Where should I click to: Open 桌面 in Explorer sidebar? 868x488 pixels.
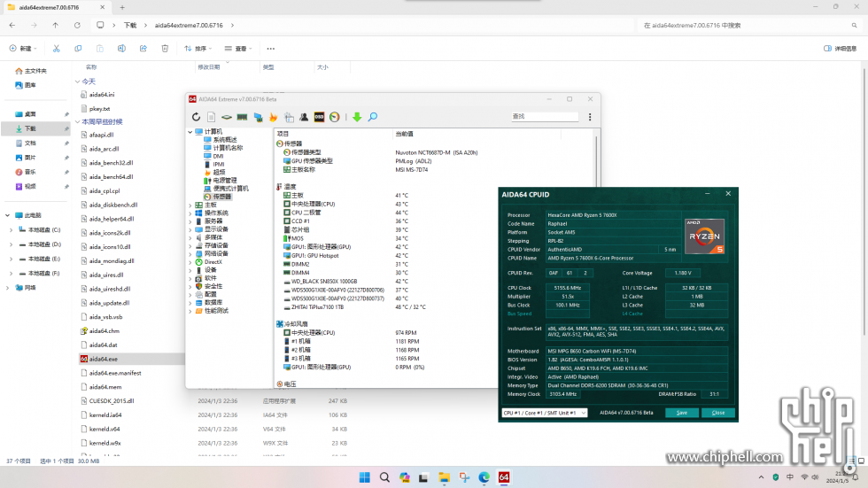(30, 114)
